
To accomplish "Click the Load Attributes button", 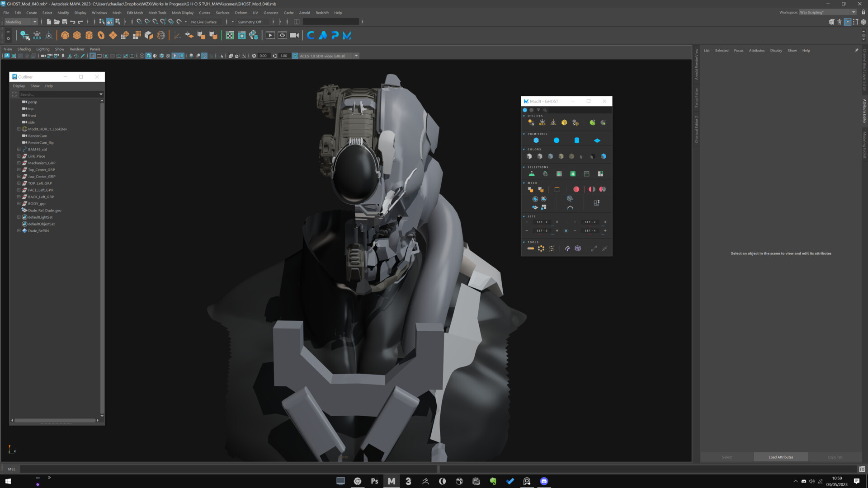I will point(780,457).
